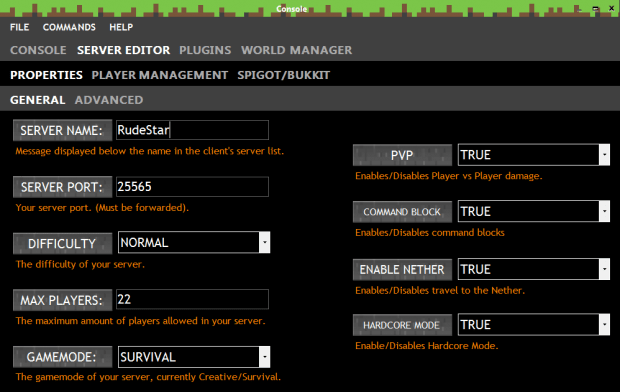
Task: Expand the difficulty dropdown arrow
Action: [x=265, y=242]
